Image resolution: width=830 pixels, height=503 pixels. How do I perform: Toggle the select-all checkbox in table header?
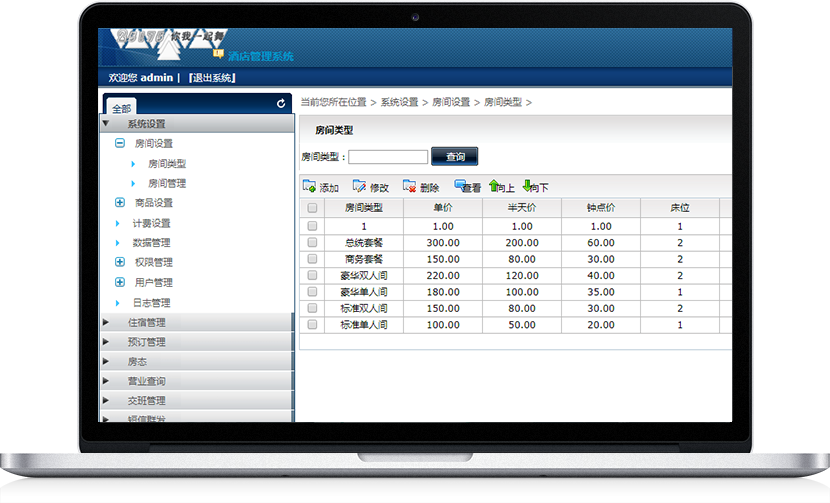[x=312, y=208]
